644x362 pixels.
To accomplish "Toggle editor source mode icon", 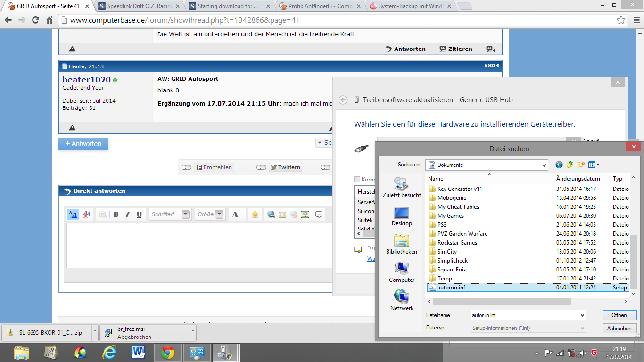I will coord(73,214).
